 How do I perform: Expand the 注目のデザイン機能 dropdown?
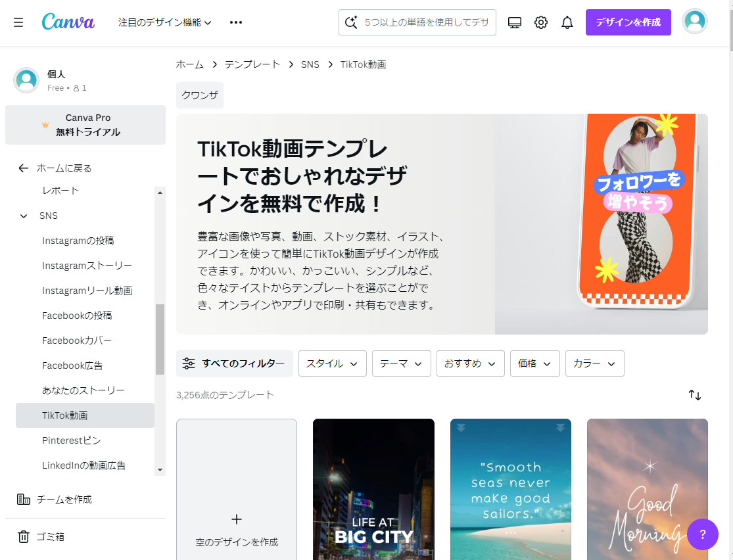tap(164, 22)
